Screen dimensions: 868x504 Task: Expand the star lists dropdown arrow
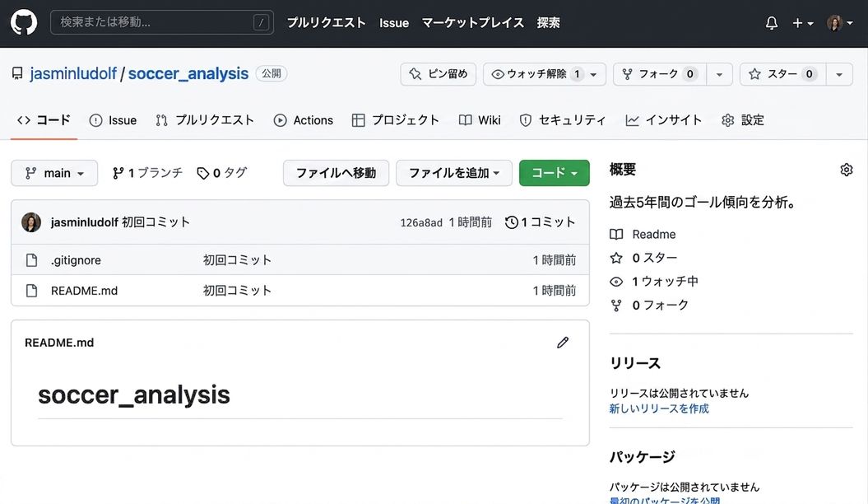839,73
